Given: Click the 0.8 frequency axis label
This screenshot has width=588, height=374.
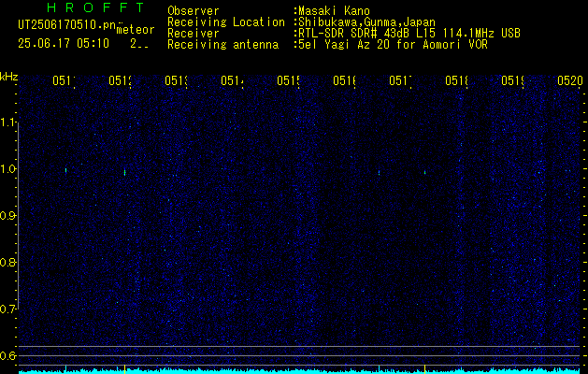Looking at the screenshot, I should (8, 262).
